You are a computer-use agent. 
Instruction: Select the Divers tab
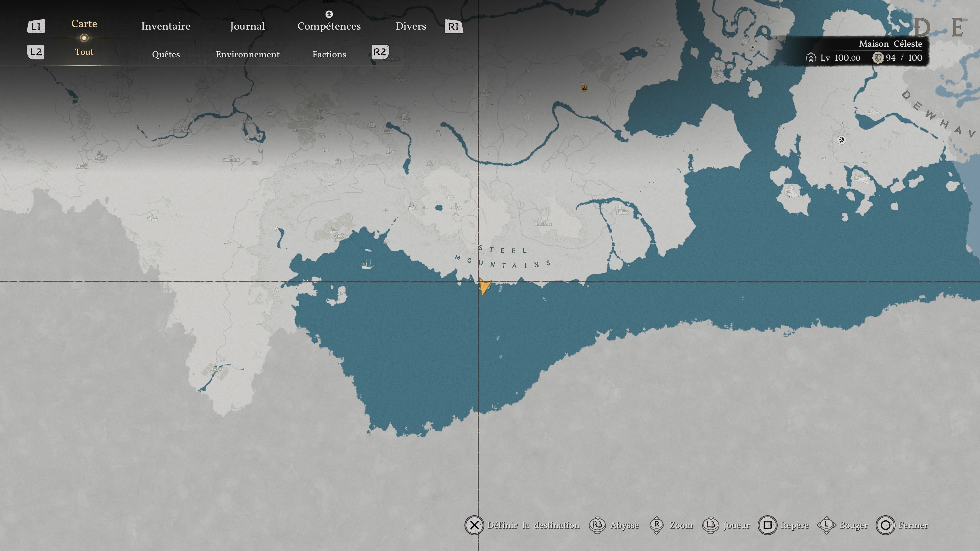click(411, 26)
